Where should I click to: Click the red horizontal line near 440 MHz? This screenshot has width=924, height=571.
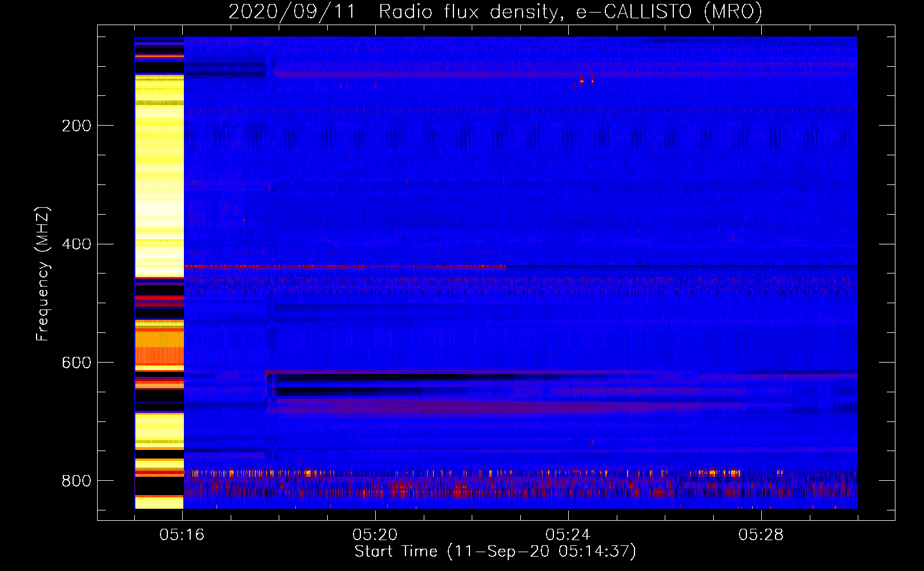(346, 266)
